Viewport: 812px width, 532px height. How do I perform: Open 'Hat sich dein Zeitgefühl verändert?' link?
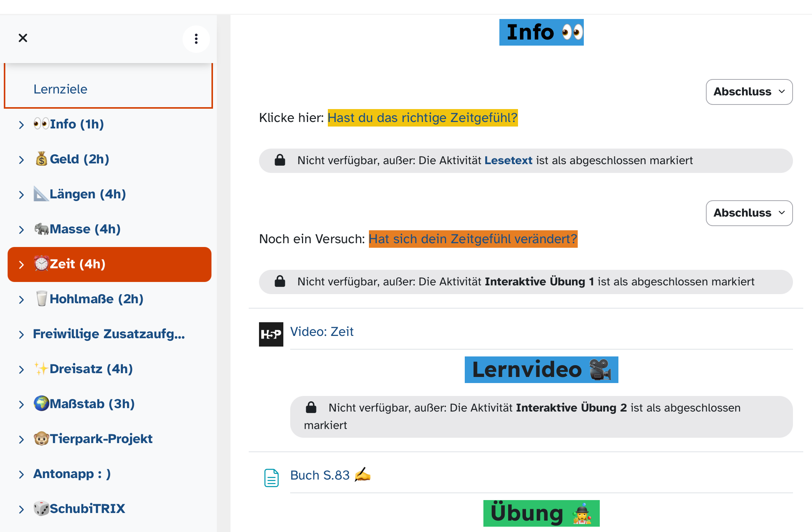click(473, 239)
